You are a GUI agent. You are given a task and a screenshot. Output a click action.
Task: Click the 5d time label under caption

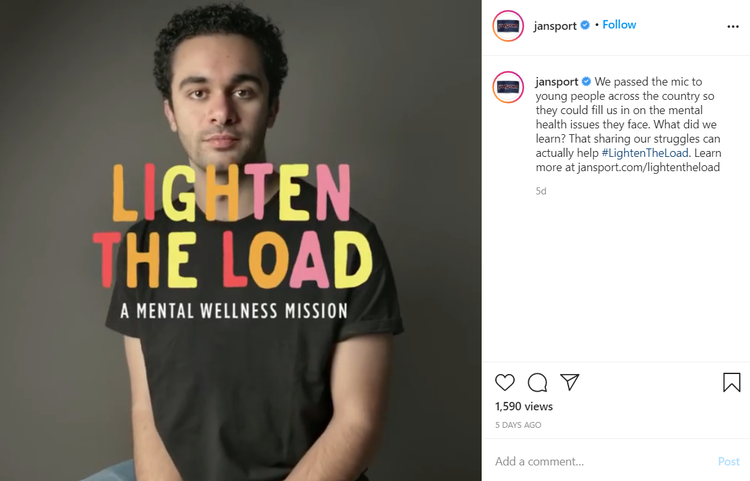tap(540, 191)
